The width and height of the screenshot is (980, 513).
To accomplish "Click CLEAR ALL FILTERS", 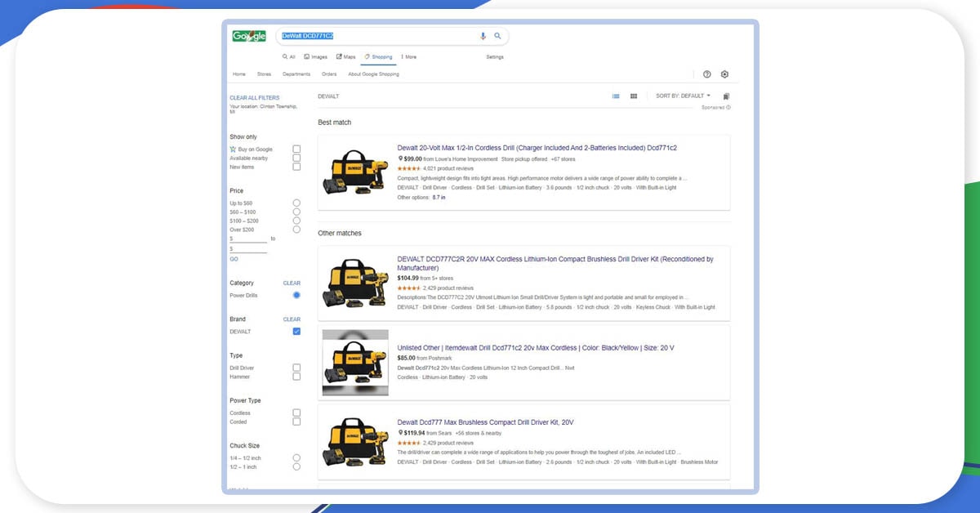I will [x=254, y=98].
